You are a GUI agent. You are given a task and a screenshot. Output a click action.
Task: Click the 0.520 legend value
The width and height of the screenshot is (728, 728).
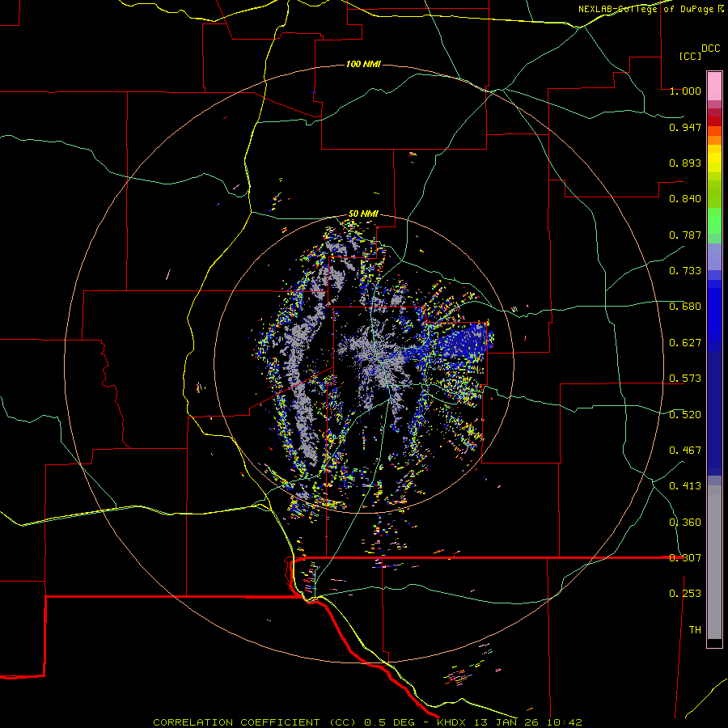click(685, 415)
